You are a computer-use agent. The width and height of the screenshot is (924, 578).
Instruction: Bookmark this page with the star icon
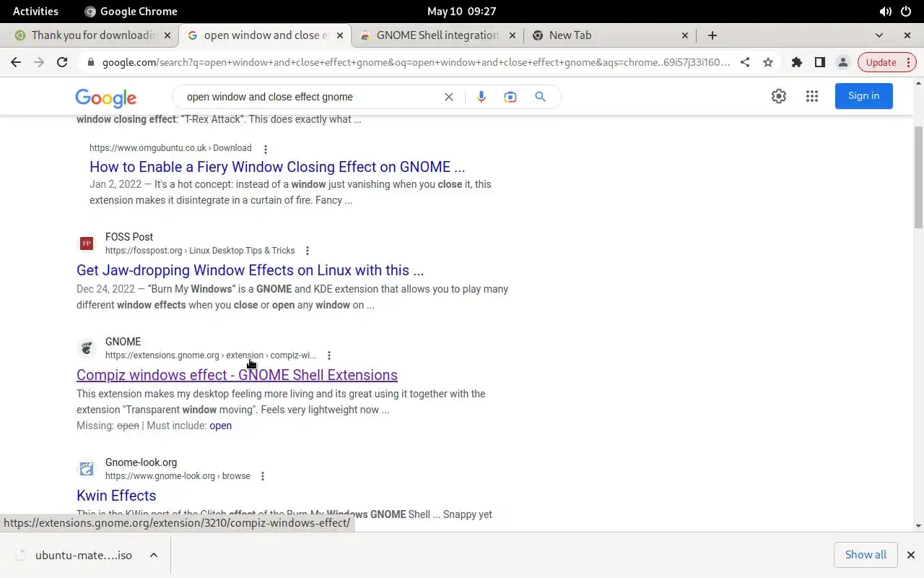click(768, 62)
